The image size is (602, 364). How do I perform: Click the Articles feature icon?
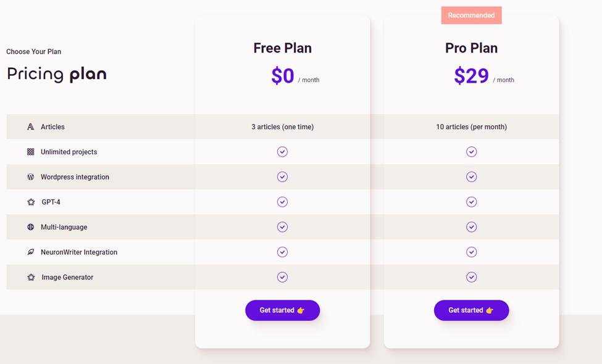31,127
